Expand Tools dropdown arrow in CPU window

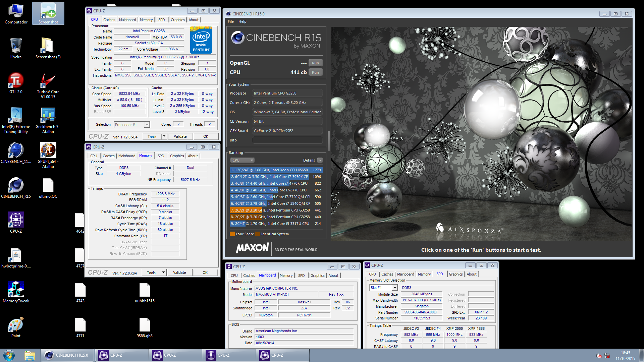click(x=164, y=136)
